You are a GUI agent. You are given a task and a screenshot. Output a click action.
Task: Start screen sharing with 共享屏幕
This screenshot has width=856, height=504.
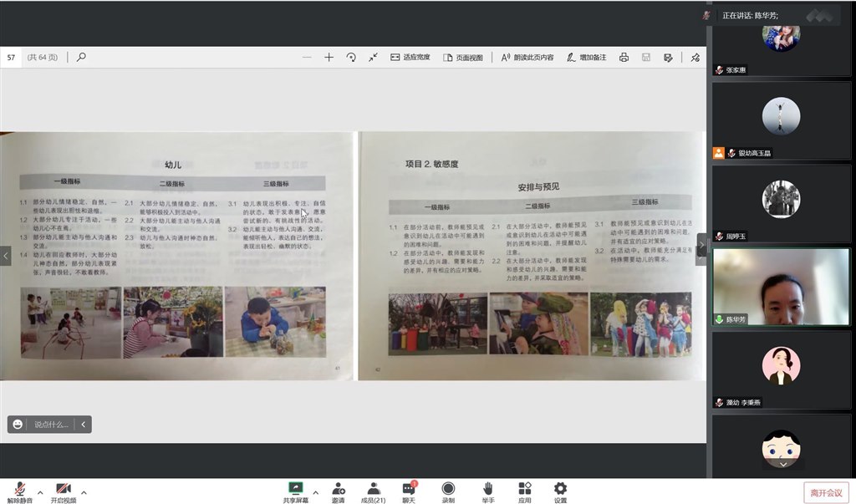(x=295, y=492)
